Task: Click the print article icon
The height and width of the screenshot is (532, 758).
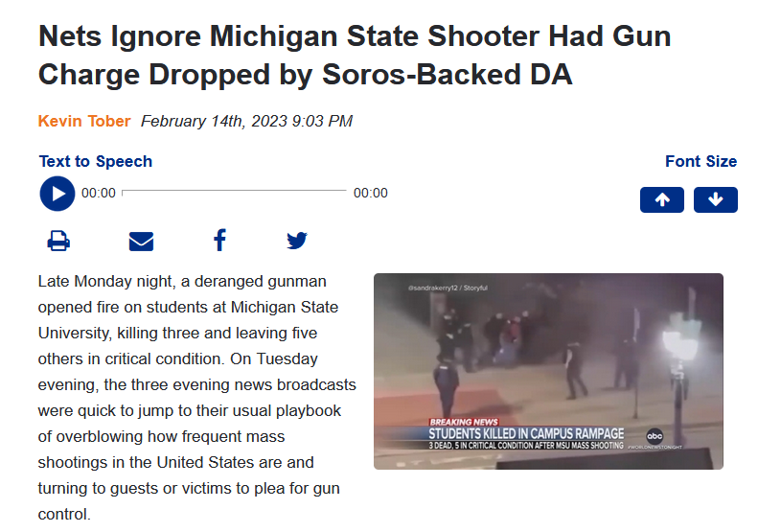Action: [x=58, y=241]
